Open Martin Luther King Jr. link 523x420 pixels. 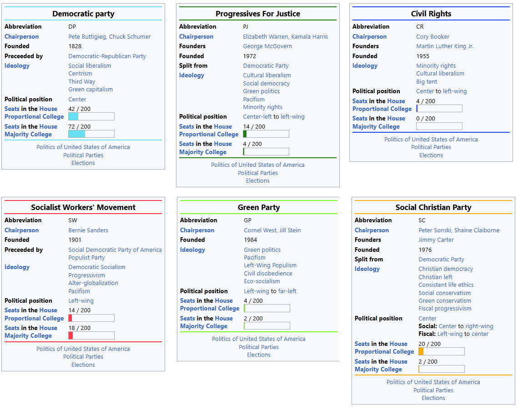coord(445,46)
